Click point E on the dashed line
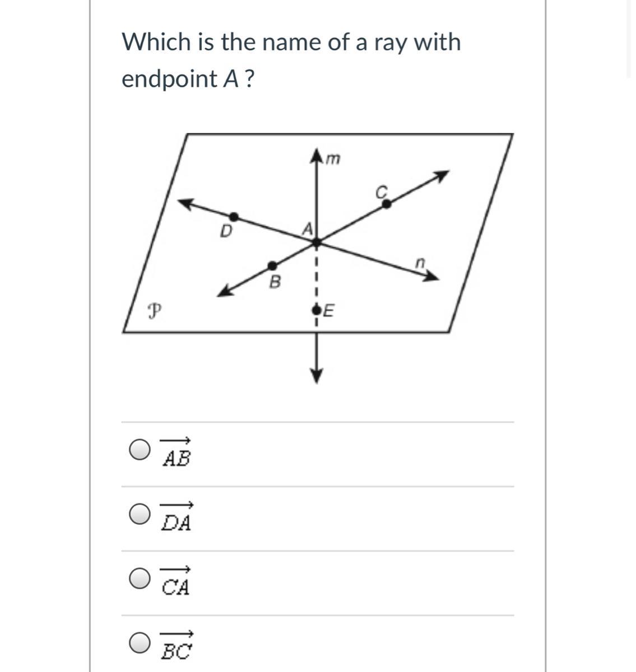The height and width of the screenshot is (672, 636). [x=317, y=309]
